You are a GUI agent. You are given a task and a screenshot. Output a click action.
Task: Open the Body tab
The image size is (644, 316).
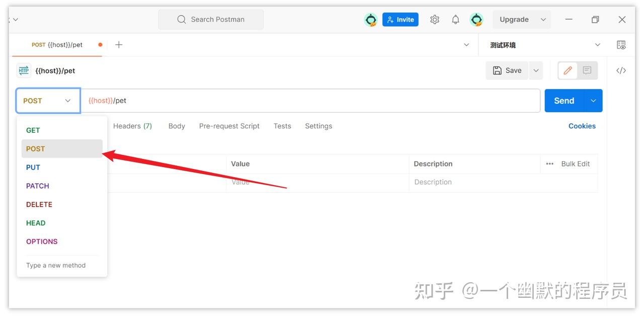(x=177, y=126)
